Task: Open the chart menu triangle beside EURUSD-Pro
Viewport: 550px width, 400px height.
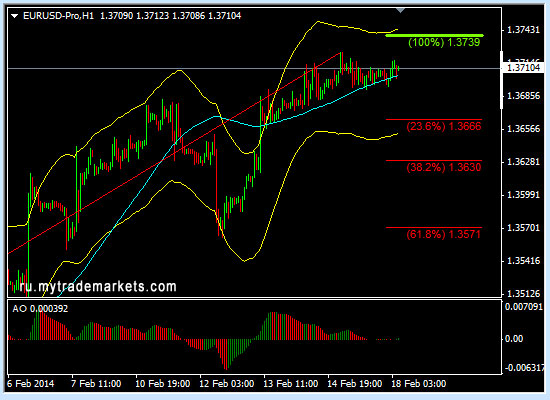Action: 14,16
